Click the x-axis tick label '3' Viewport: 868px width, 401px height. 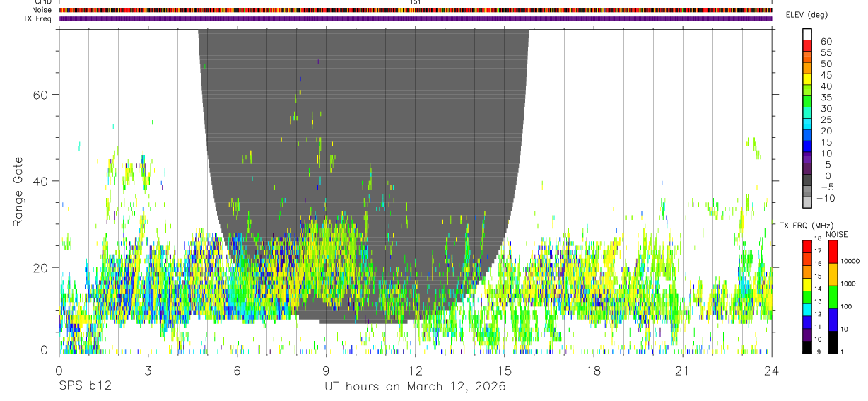point(148,371)
